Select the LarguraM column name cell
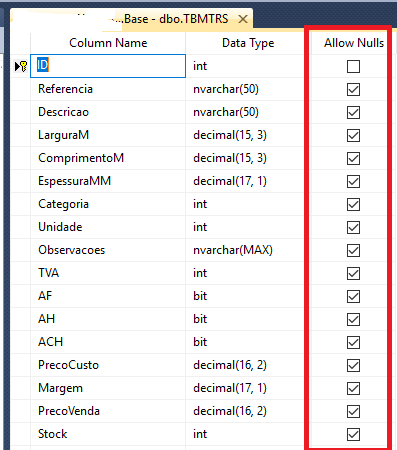Viewport: 397px width, 450px height. point(108,135)
